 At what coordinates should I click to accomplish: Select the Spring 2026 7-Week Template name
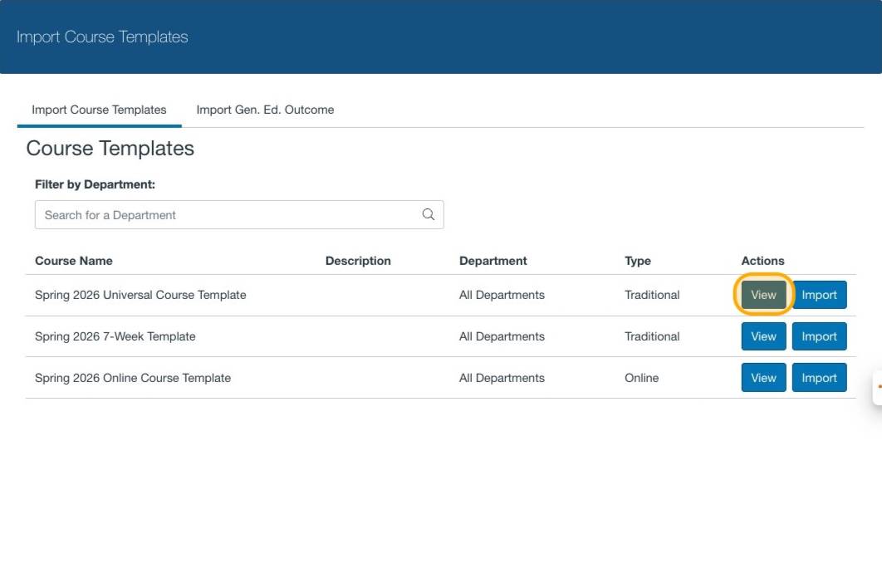tap(115, 336)
